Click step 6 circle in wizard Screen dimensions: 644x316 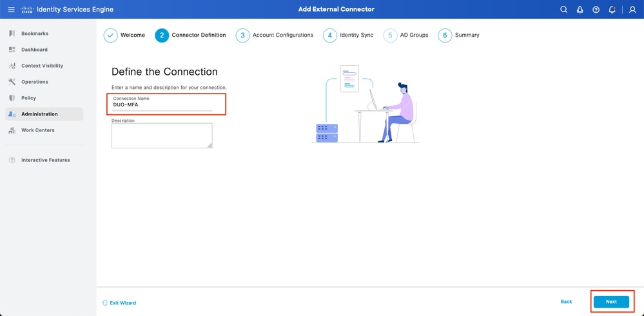445,35
